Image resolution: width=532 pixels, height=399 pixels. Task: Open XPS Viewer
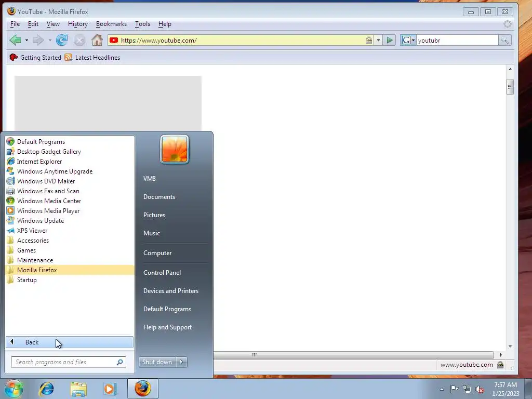(32, 230)
